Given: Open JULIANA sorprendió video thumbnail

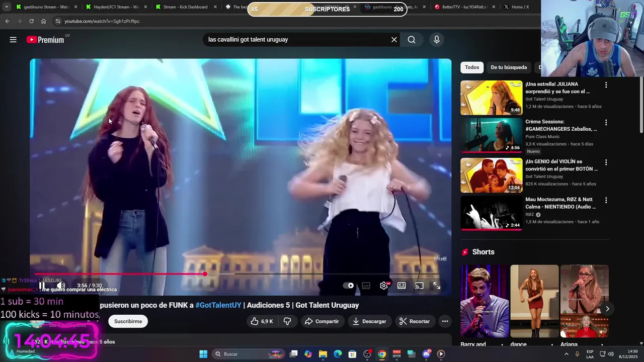Looking at the screenshot, I should [492, 98].
